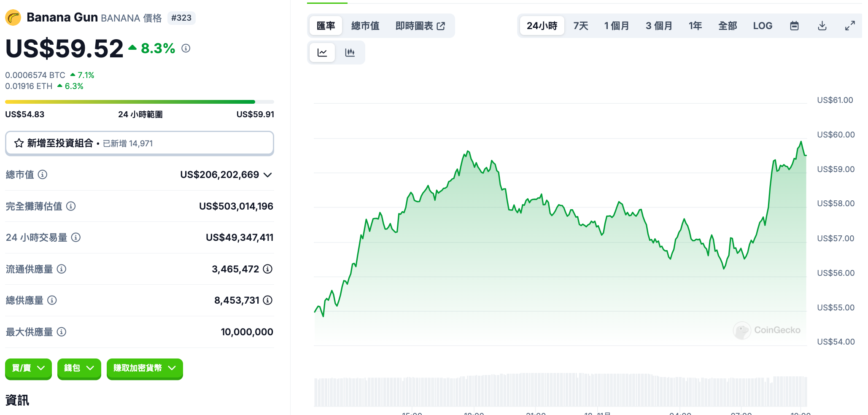Switch to the 總市值 chart tab
Screen dimensions: 868x415
click(x=365, y=26)
